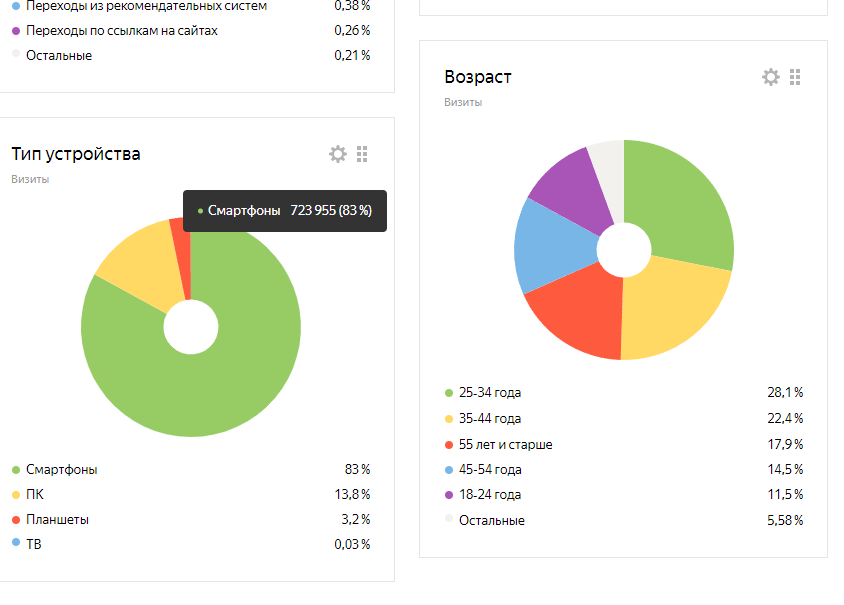Image resolution: width=844 pixels, height=605 pixels.
Task: Toggle Планшеты legend item
Action: point(57,519)
